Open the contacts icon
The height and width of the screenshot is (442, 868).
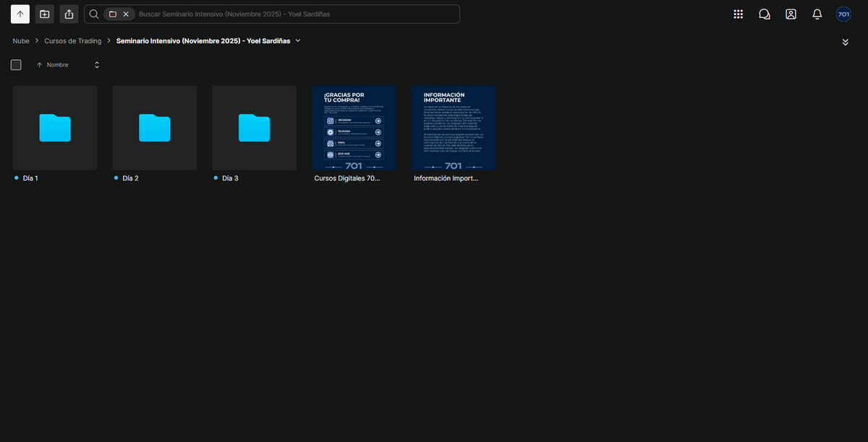pos(791,14)
